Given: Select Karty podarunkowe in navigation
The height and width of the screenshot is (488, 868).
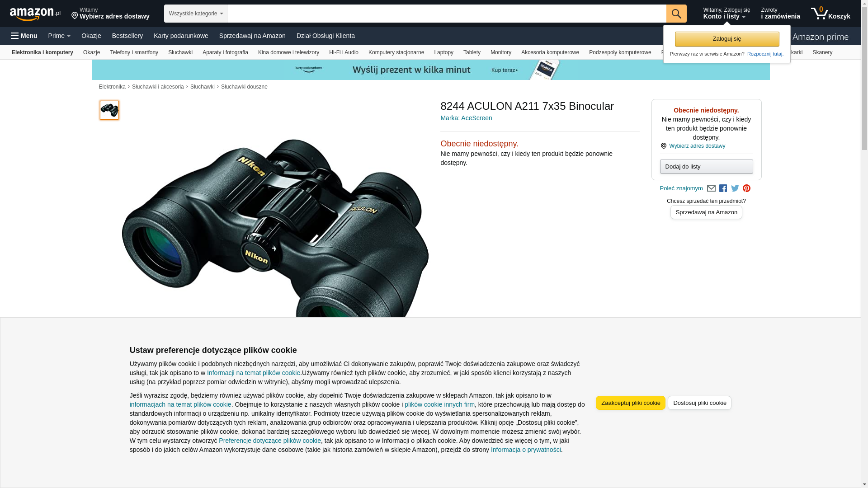Looking at the screenshot, I should point(181,36).
